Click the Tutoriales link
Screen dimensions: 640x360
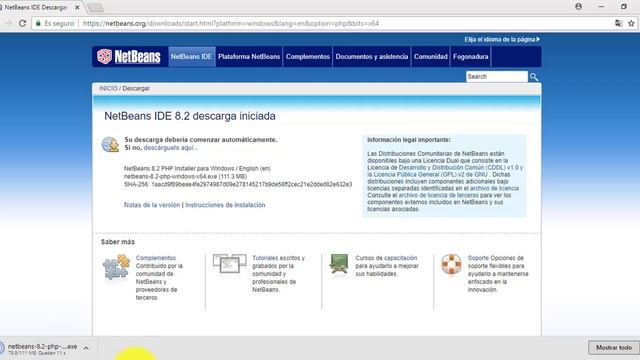pyautogui.click(x=266, y=258)
